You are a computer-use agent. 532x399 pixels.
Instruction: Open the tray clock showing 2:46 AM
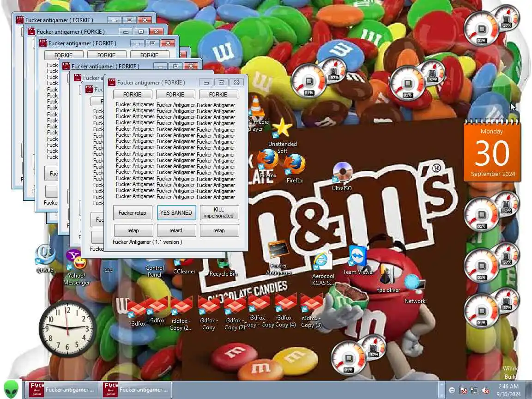[508, 390]
